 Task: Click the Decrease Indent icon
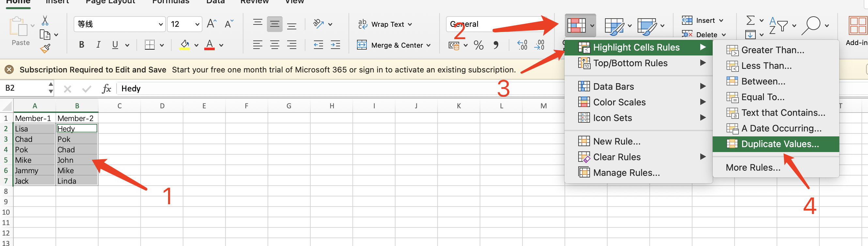[x=318, y=45]
